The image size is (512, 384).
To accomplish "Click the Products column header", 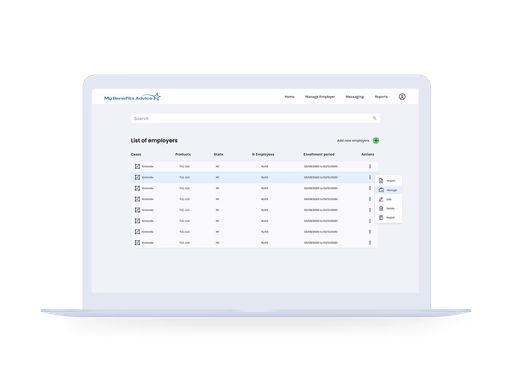I will 183,154.
